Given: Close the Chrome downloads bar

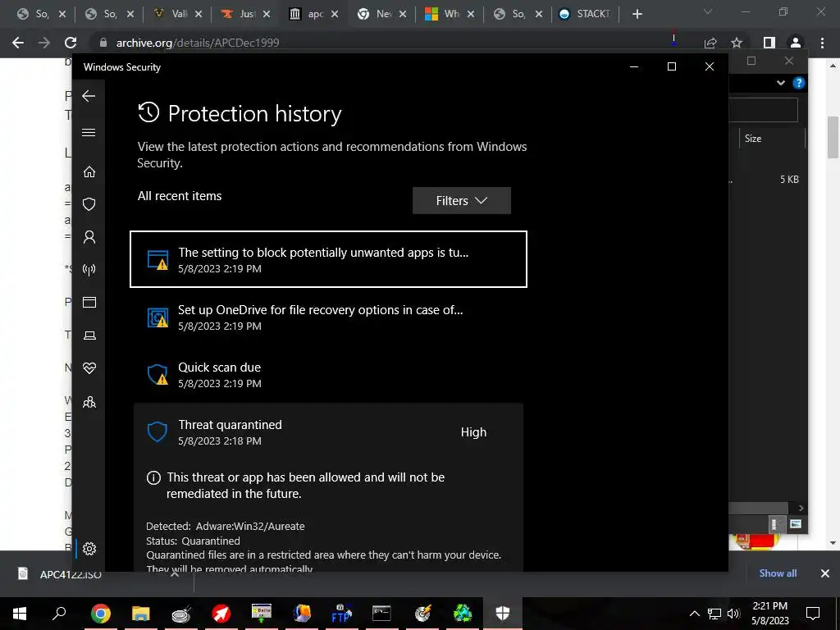Looking at the screenshot, I should point(825,573).
